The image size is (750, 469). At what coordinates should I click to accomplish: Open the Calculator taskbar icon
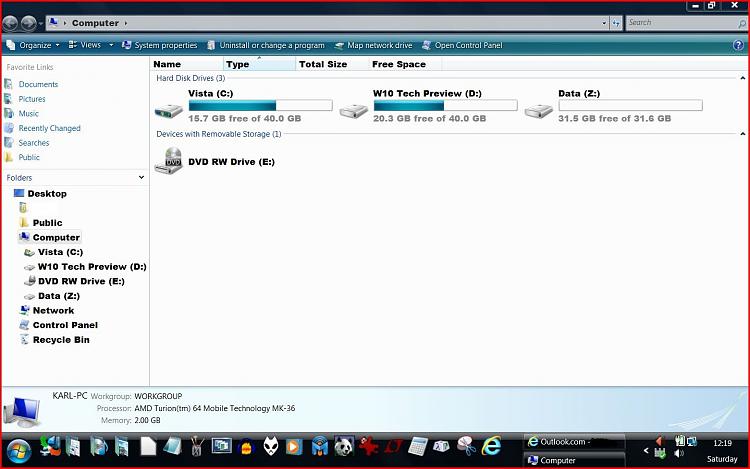(418, 447)
